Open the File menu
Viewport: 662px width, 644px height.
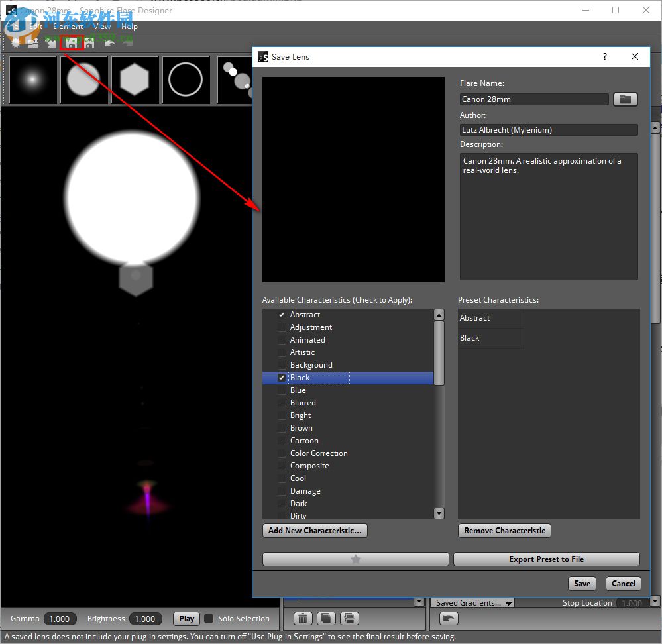click(x=12, y=27)
